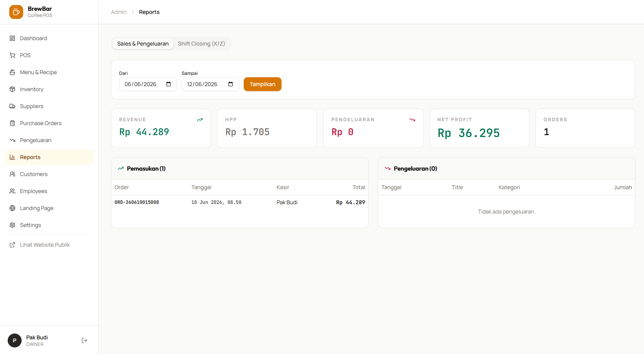
Task: Click the Sampai date input field
Action: (x=210, y=84)
